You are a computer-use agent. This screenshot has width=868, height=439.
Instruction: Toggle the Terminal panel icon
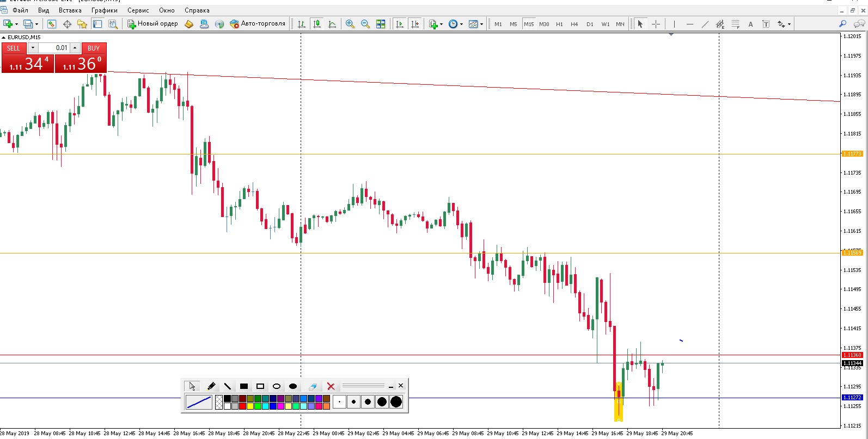click(x=97, y=24)
